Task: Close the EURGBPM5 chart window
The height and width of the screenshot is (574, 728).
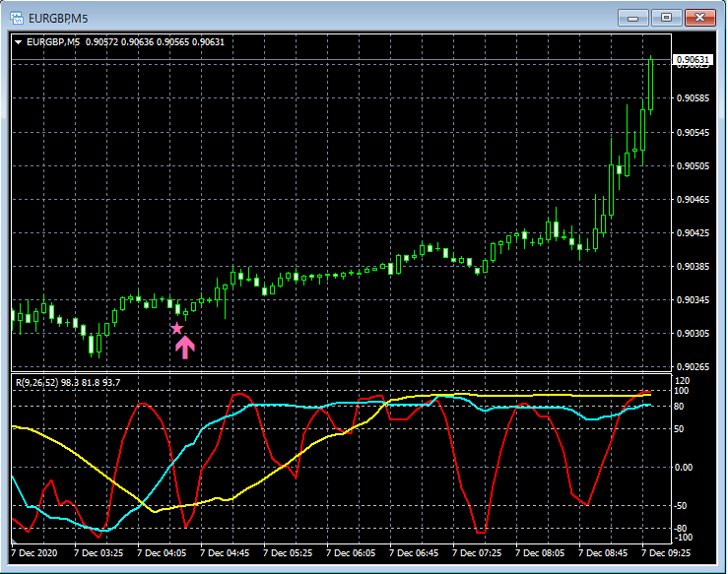Action: point(700,17)
